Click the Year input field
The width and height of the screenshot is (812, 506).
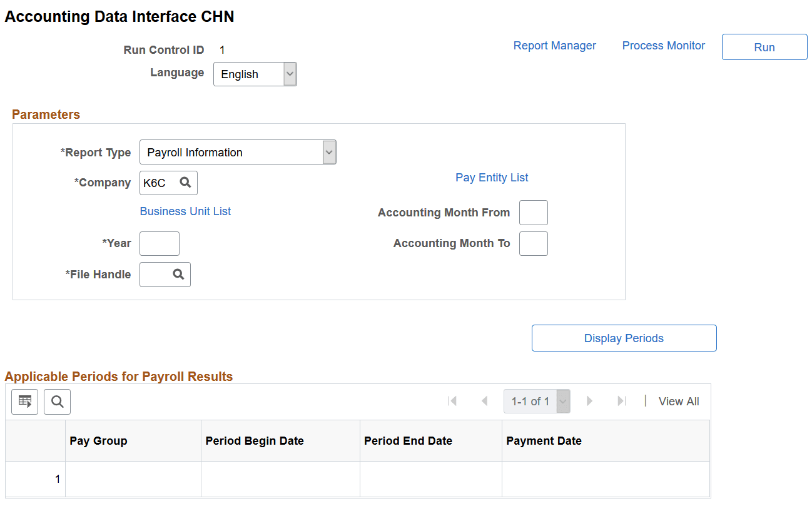(x=159, y=243)
